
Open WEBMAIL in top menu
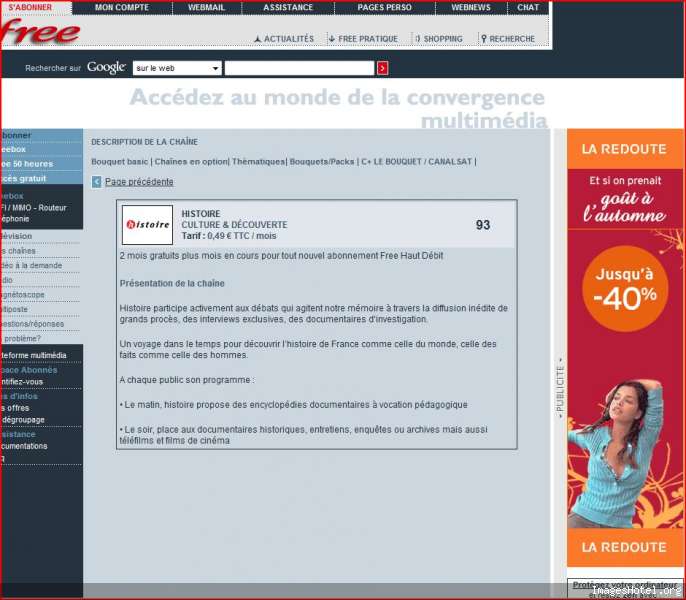click(x=206, y=7)
